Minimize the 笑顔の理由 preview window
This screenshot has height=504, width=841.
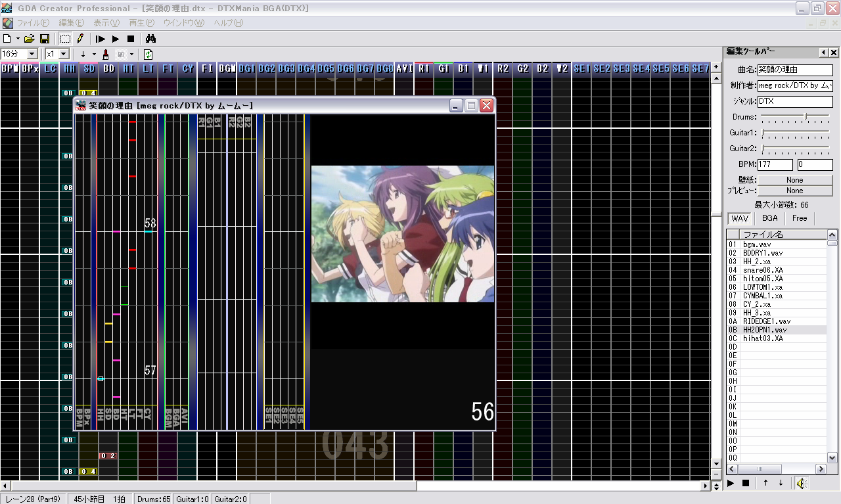click(x=457, y=105)
